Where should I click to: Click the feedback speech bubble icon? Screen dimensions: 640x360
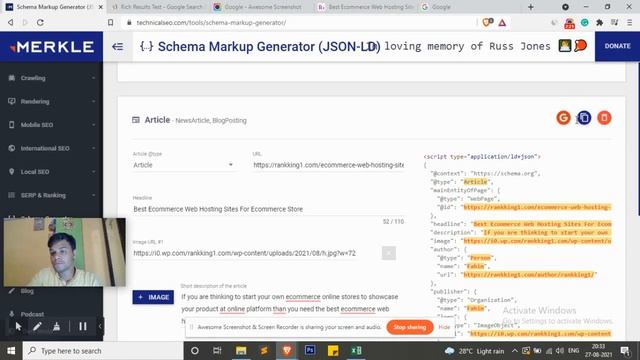pos(580,46)
